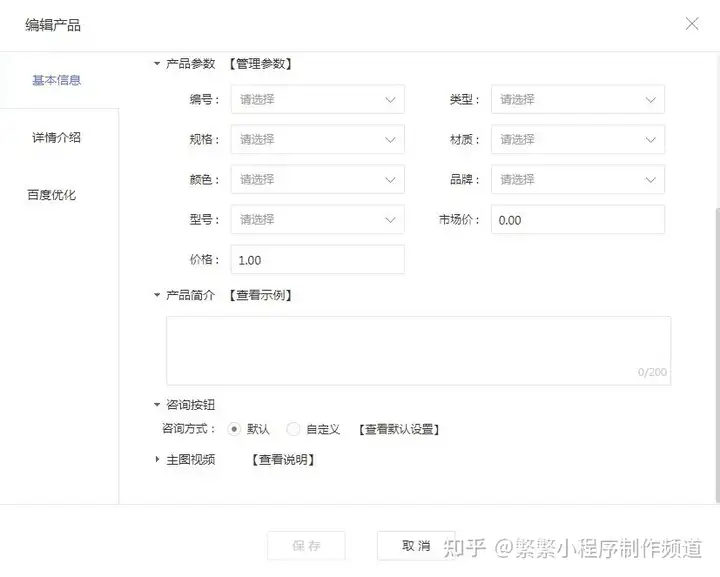The width and height of the screenshot is (720, 577).
Task: Click the 市场价 input field
Action: [x=578, y=219]
